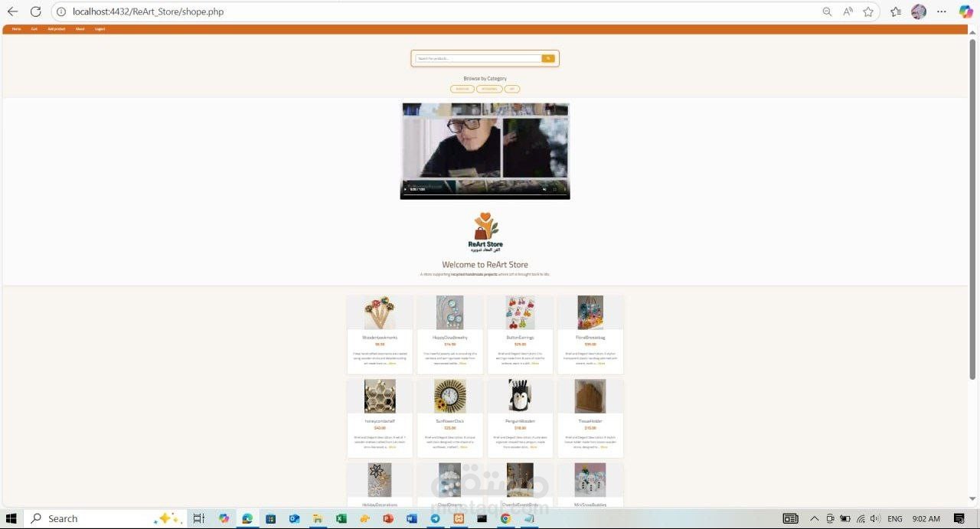Open the TissueHolder product image
Image resolution: width=980 pixels, height=529 pixels.
[590, 396]
